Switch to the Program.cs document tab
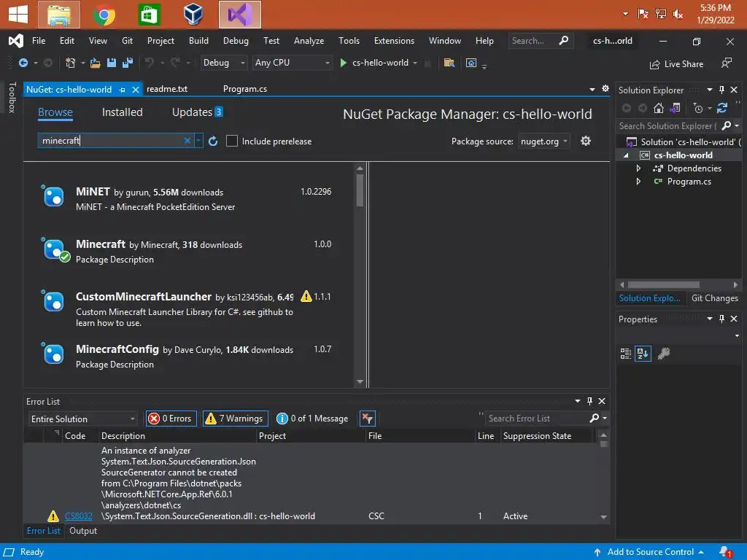Screen dimensions: 747x560 (245, 89)
